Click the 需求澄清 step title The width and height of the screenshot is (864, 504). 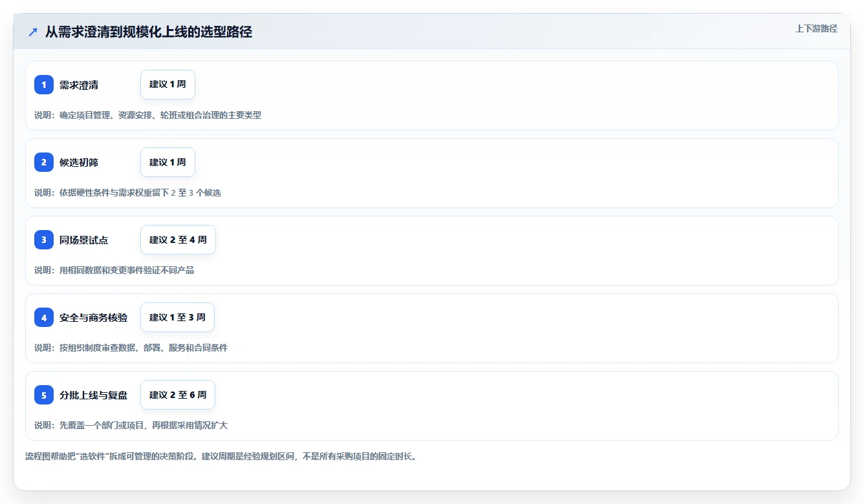pyautogui.click(x=79, y=85)
